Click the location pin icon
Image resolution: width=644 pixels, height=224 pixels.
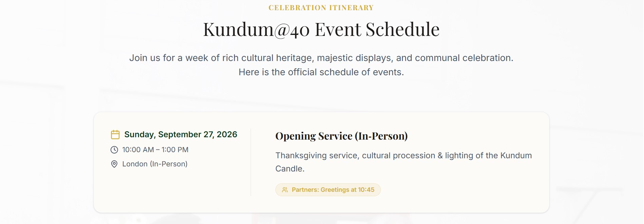114,164
